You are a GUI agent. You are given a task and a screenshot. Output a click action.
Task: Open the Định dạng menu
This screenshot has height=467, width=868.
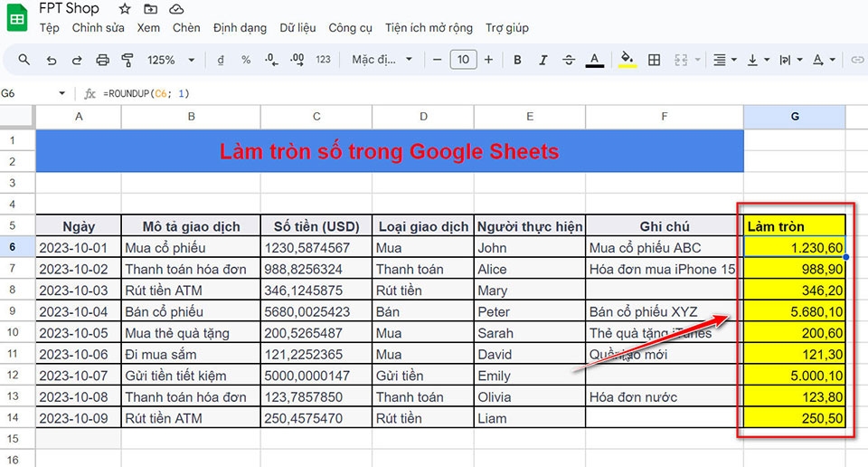tap(240, 28)
